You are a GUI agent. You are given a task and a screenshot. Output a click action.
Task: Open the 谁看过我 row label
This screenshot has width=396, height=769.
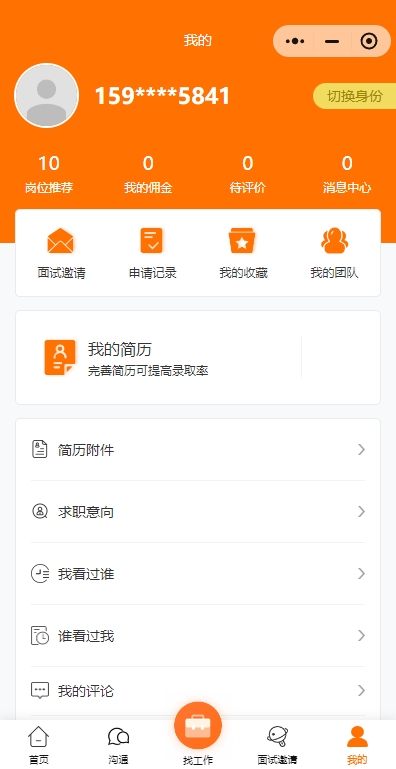(86, 636)
